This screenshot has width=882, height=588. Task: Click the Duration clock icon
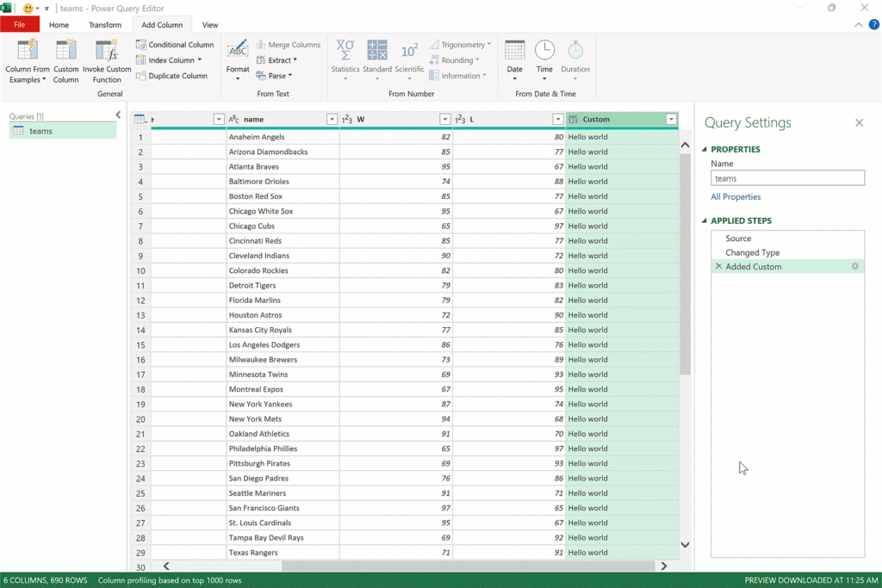(575, 51)
